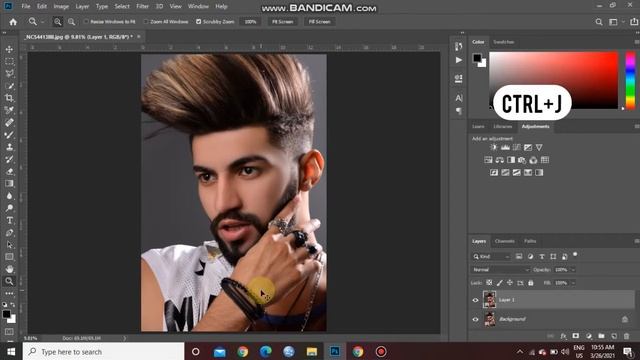This screenshot has height=360, width=640.
Task: Hide the Background layer eye icon
Action: click(475, 319)
